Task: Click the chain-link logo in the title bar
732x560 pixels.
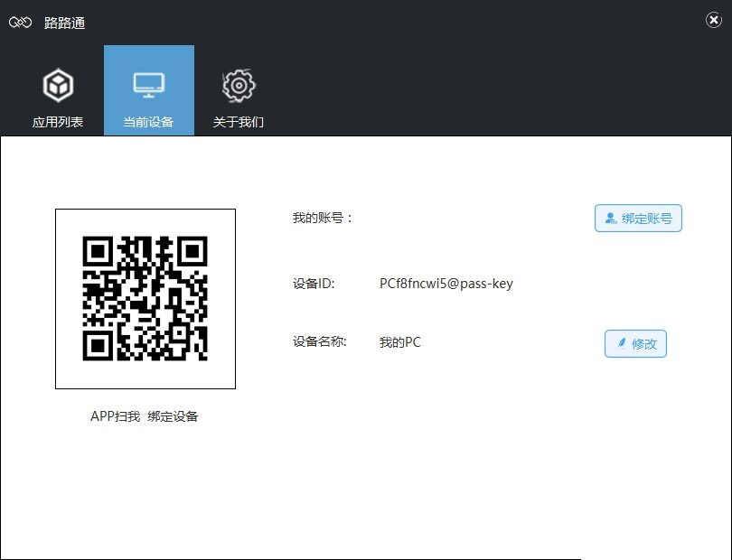Action: 20,22
